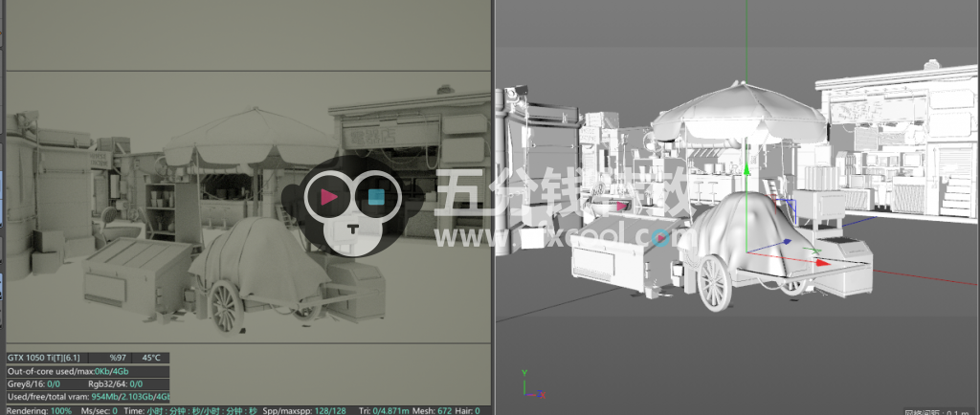Click the %97 GPU usage value

point(118,358)
